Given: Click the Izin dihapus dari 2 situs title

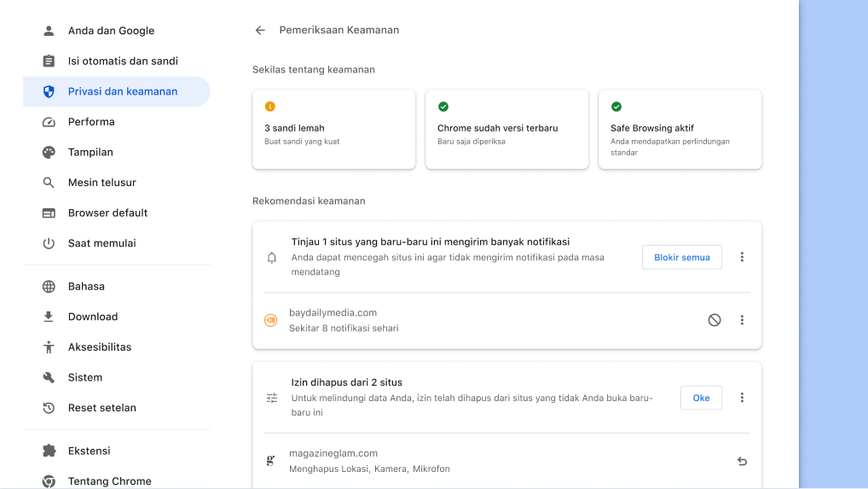Looking at the screenshot, I should click(x=346, y=382).
